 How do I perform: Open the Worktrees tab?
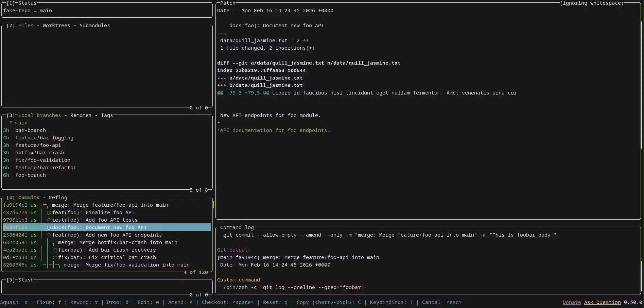click(56, 25)
